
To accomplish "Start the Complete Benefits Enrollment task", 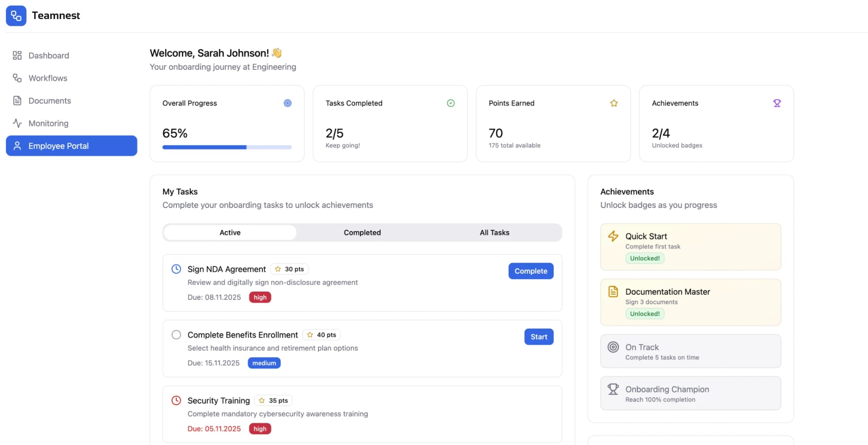I will tap(539, 336).
